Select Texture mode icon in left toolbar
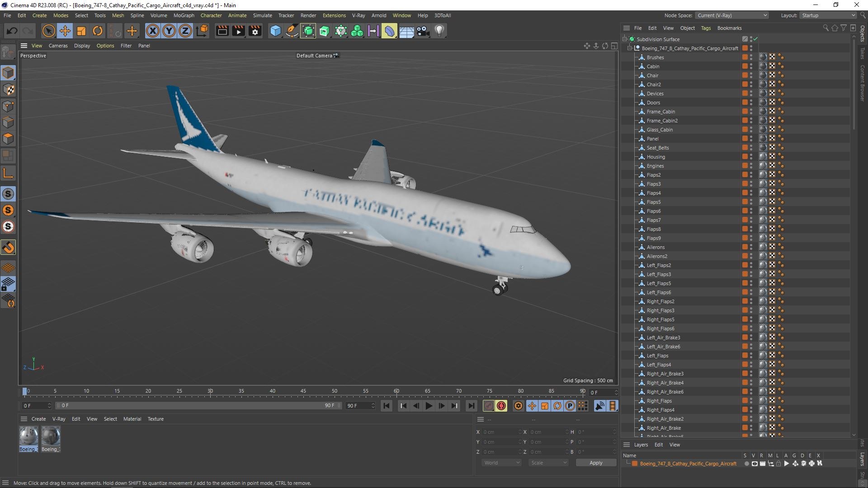 coord(8,89)
